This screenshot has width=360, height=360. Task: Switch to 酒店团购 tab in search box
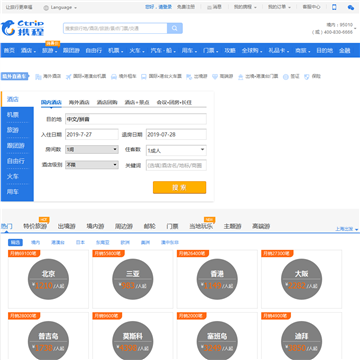pyautogui.click(x=107, y=102)
